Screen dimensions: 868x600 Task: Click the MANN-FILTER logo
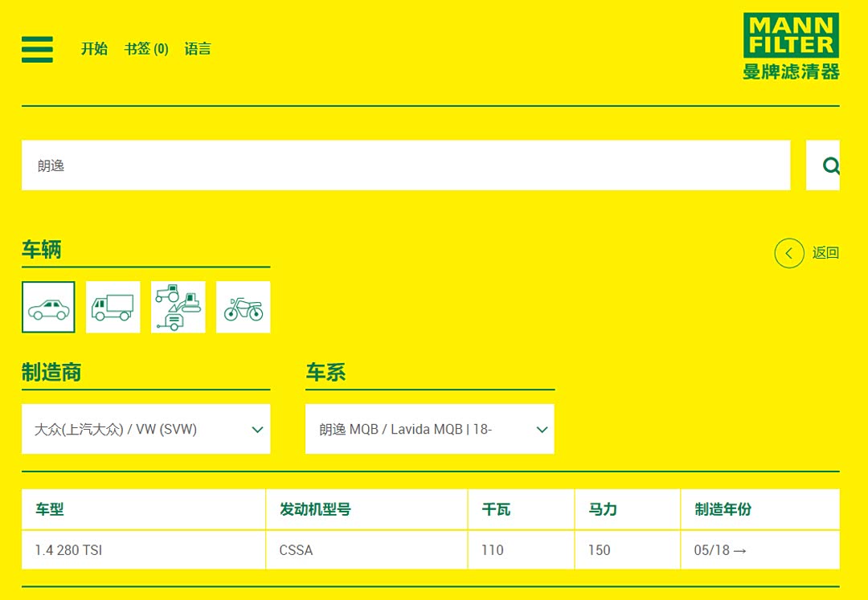coord(791,47)
